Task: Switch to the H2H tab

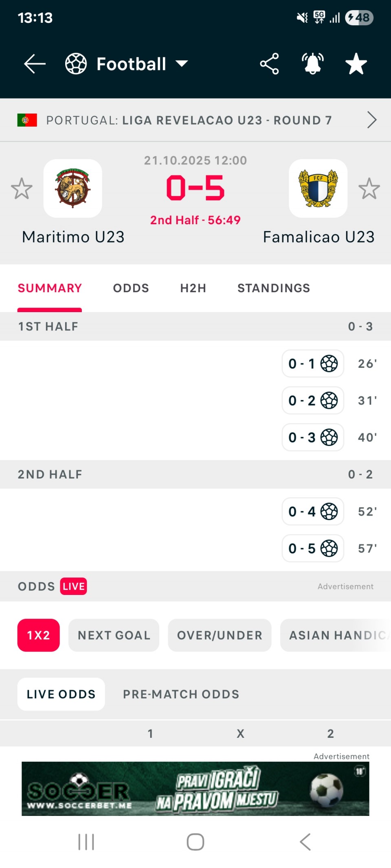Action: coord(193,288)
